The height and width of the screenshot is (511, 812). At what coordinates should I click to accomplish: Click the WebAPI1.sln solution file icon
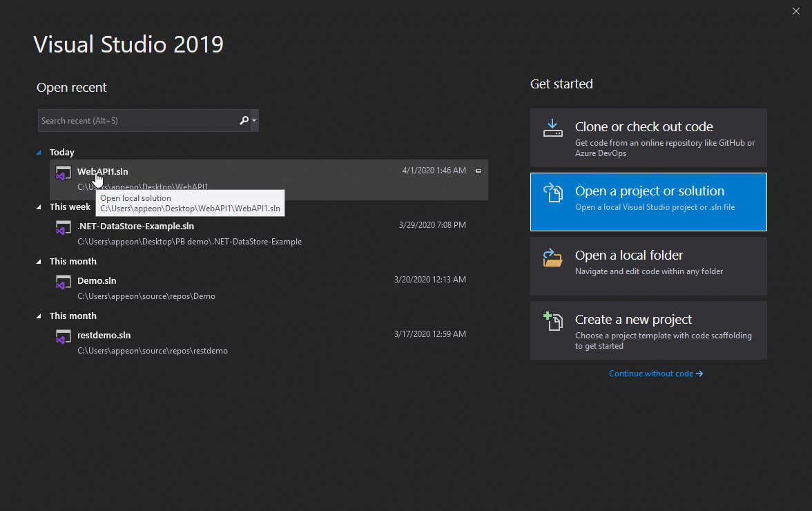coord(64,173)
